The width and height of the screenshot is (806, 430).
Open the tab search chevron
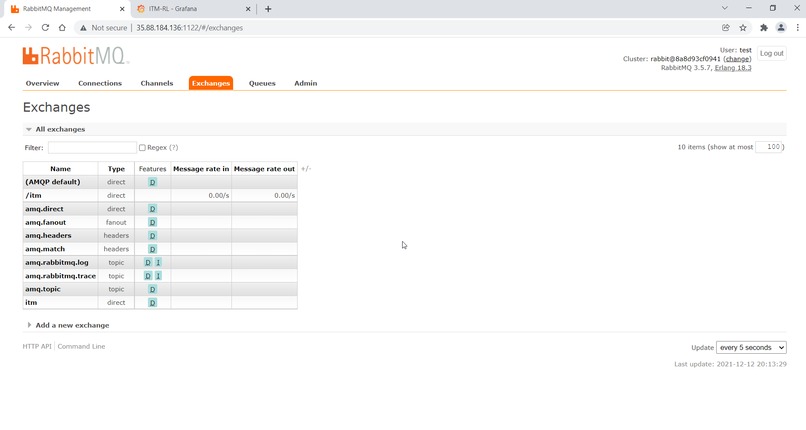(725, 8)
